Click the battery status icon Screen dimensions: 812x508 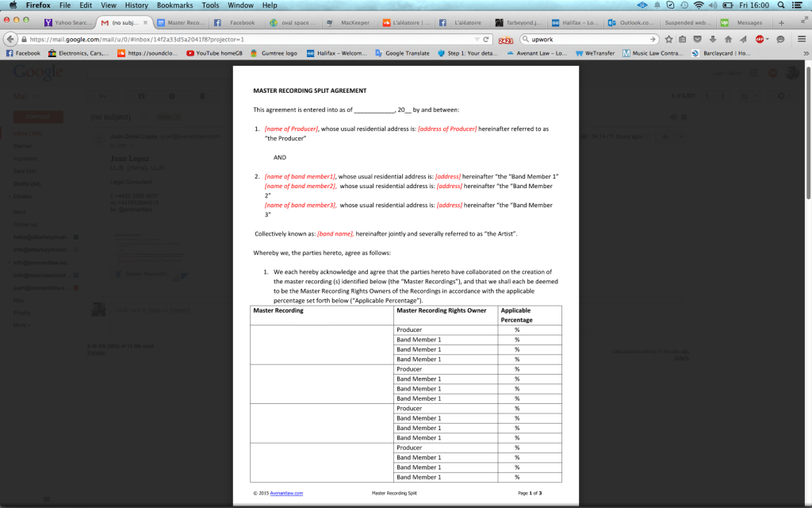[728, 6]
